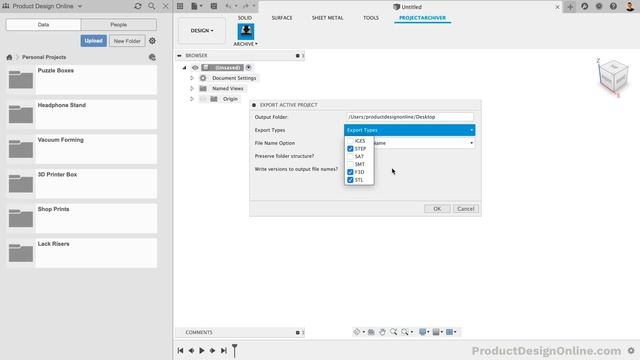The image size is (640, 360).
Task: Open data panel settings gear
Action: (x=152, y=41)
